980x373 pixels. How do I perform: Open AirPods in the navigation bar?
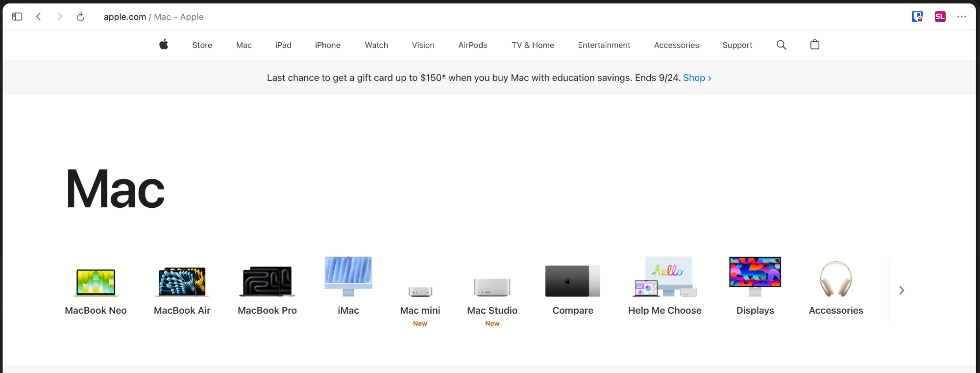click(x=472, y=45)
